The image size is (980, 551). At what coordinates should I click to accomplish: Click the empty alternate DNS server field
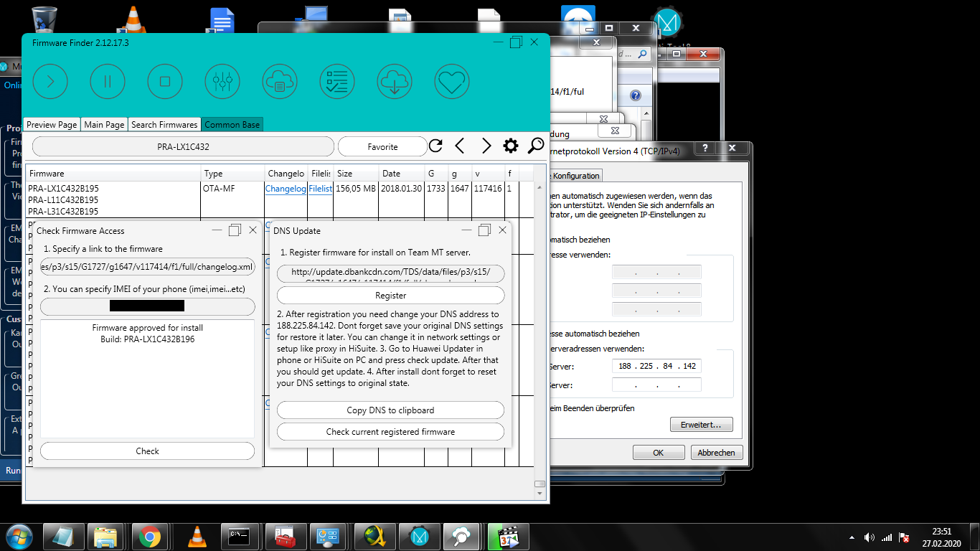click(656, 385)
